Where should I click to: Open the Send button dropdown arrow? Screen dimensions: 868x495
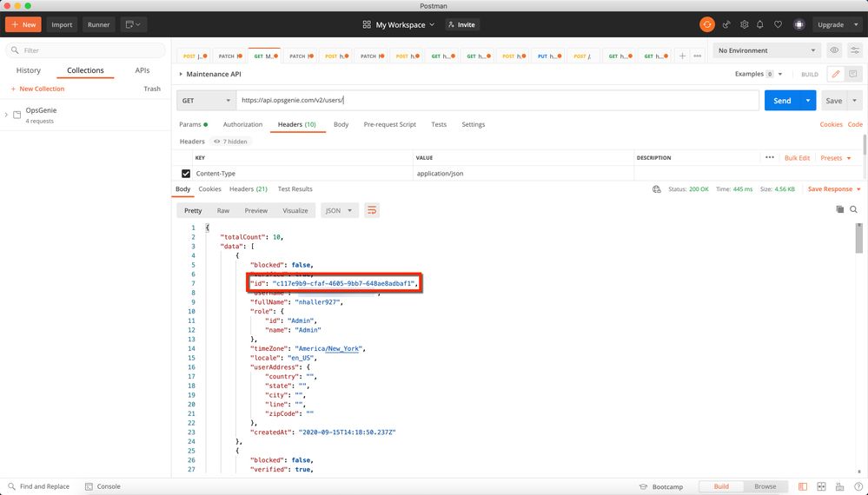pyautogui.click(x=808, y=101)
